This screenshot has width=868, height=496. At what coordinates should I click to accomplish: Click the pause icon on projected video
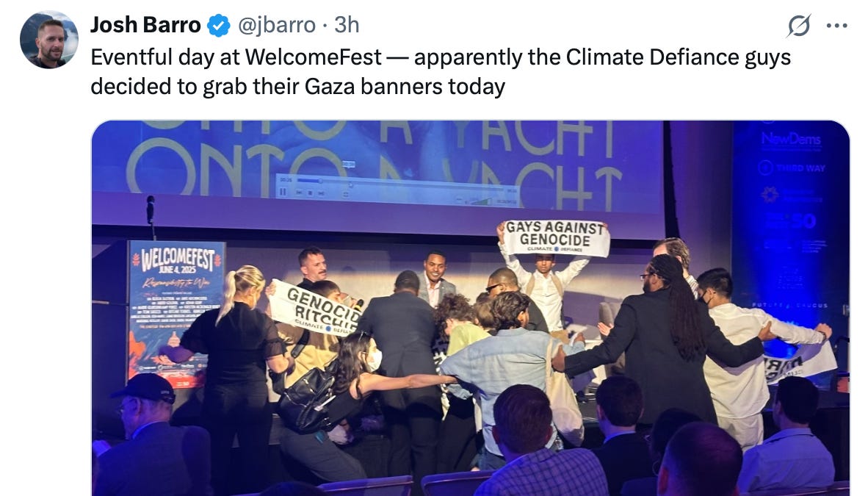pos(283,192)
